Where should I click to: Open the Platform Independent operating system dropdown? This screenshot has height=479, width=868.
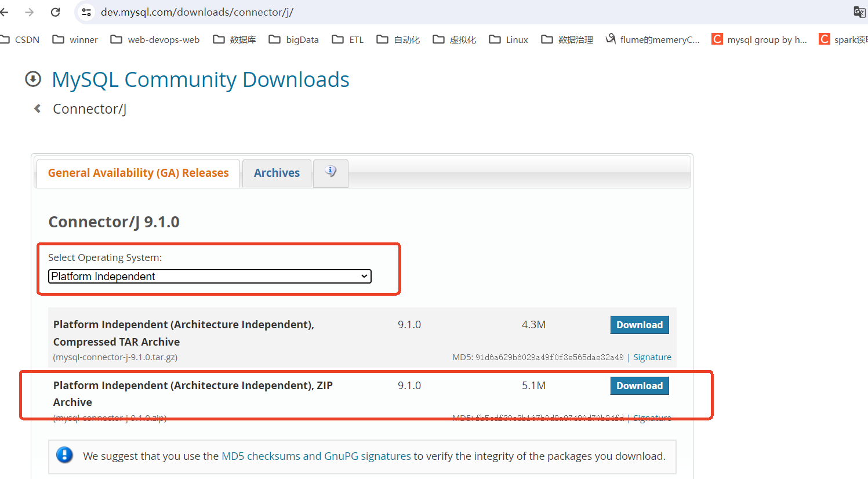click(x=210, y=277)
